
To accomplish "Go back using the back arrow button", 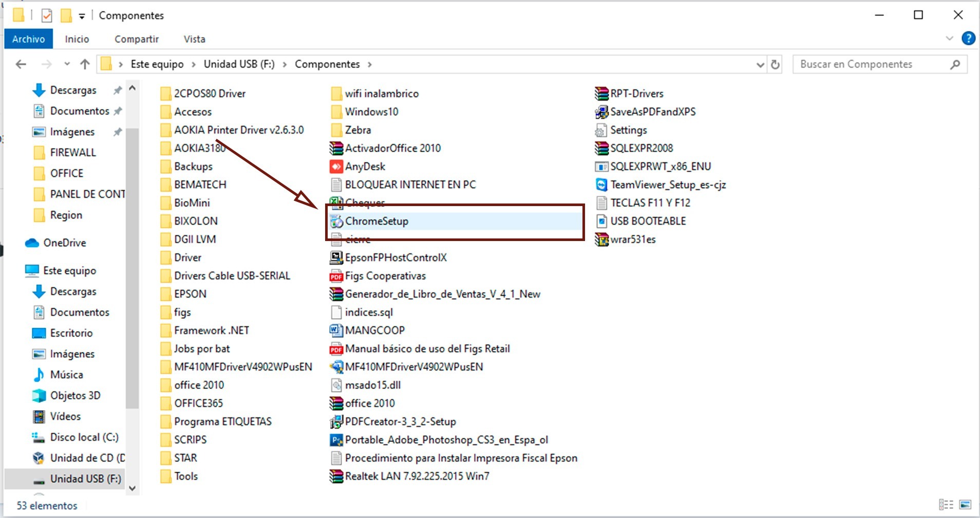I will pos(21,64).
